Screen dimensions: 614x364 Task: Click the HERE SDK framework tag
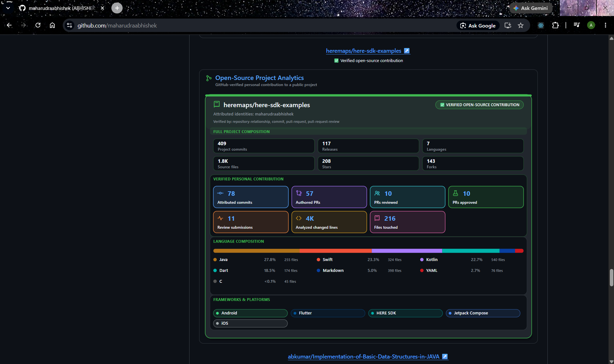click(405, 313)
